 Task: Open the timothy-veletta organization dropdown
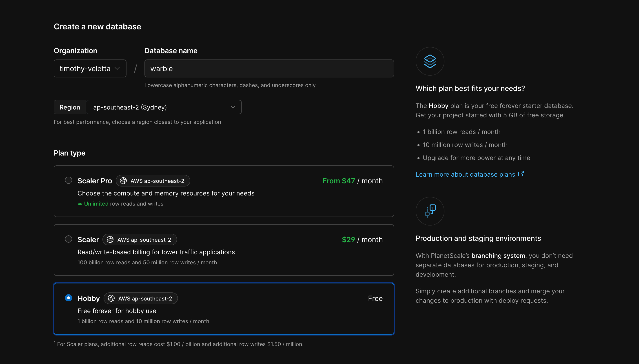90,68
